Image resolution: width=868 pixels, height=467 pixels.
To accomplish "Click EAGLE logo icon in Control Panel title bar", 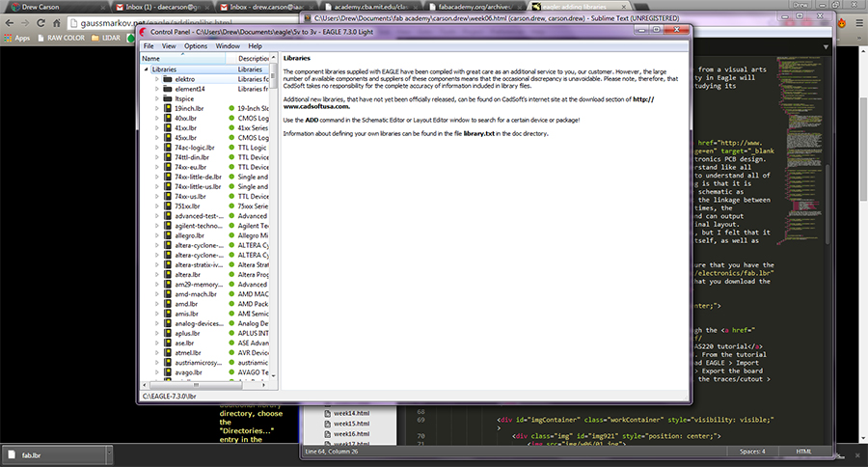I will [144, 32].
